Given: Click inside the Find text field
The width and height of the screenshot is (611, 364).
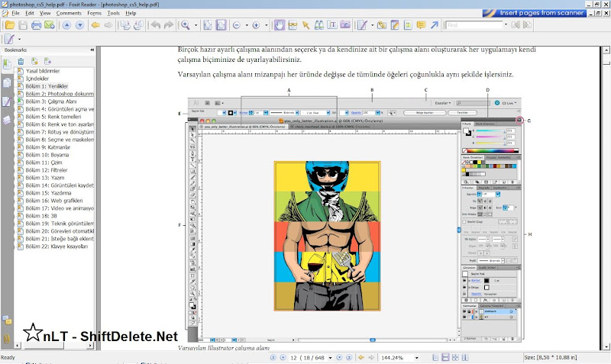Looking at the screenshot, I should pos(474,25).
